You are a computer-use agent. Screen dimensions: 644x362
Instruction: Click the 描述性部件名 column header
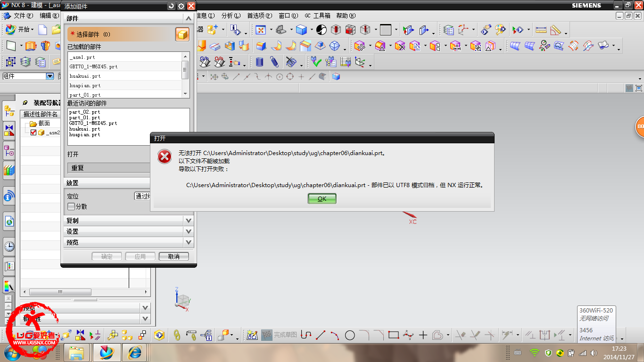41,114
